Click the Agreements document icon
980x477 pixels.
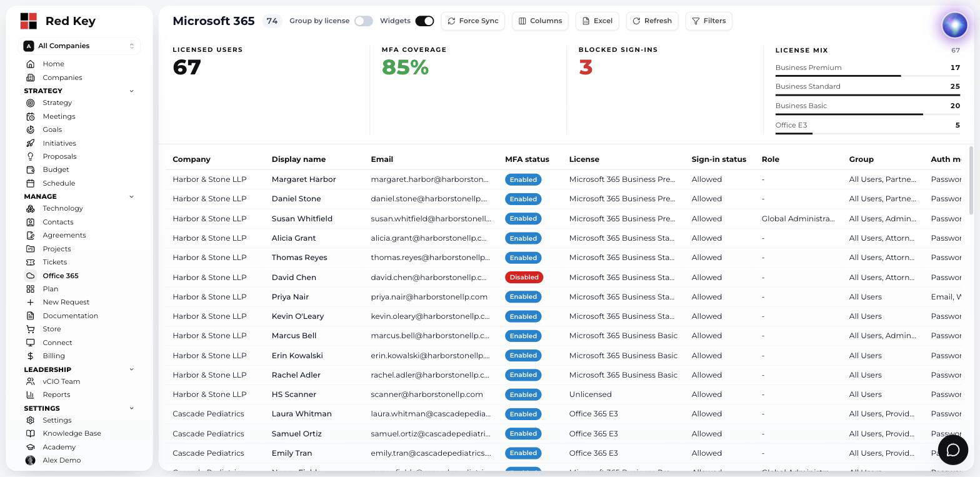pos(30,235)
